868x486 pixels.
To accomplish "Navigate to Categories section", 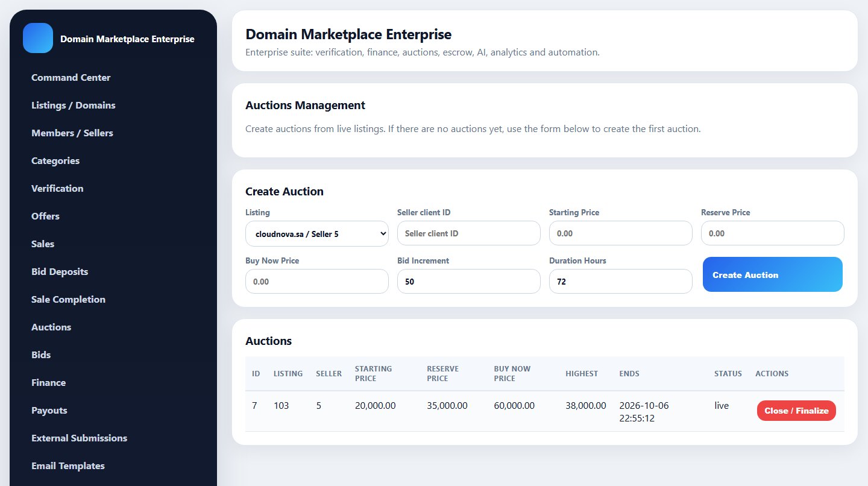I will click(55, 160).
